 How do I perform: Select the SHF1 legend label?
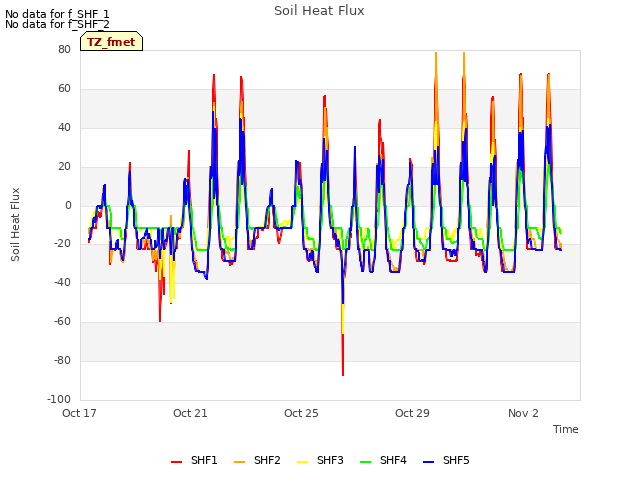pos(204,460)
